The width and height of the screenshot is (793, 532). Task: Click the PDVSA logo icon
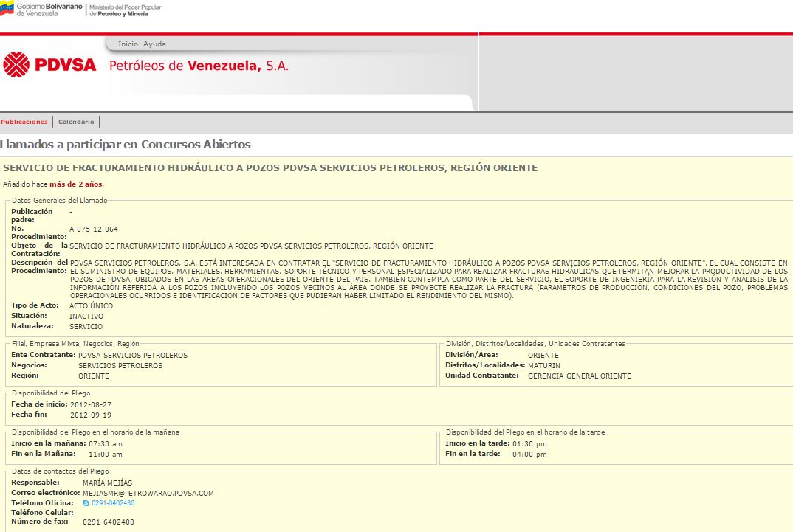[16, 65]
